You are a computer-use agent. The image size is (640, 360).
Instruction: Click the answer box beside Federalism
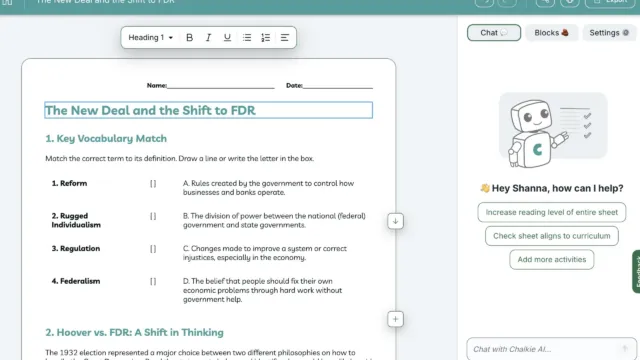[153, 282]
